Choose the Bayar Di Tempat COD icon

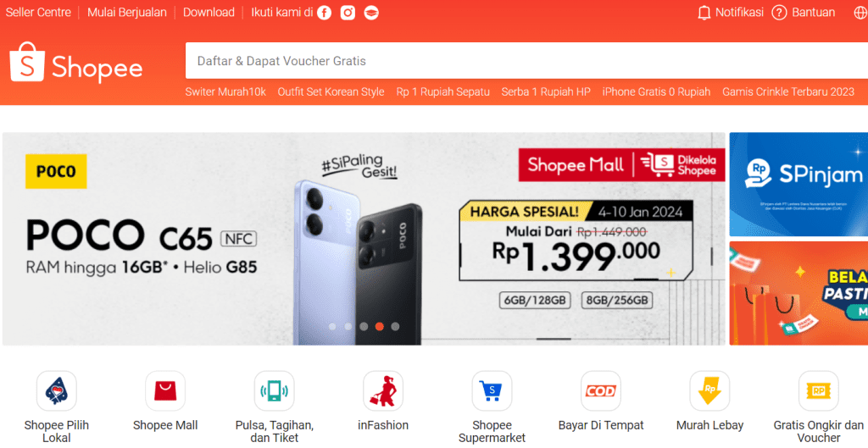[601, 391]
